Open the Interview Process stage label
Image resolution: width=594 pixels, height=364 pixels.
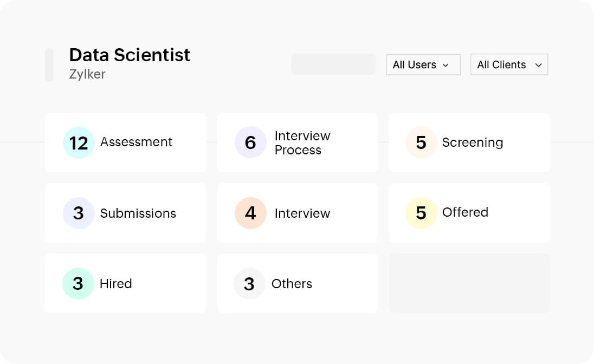point(302,143)
